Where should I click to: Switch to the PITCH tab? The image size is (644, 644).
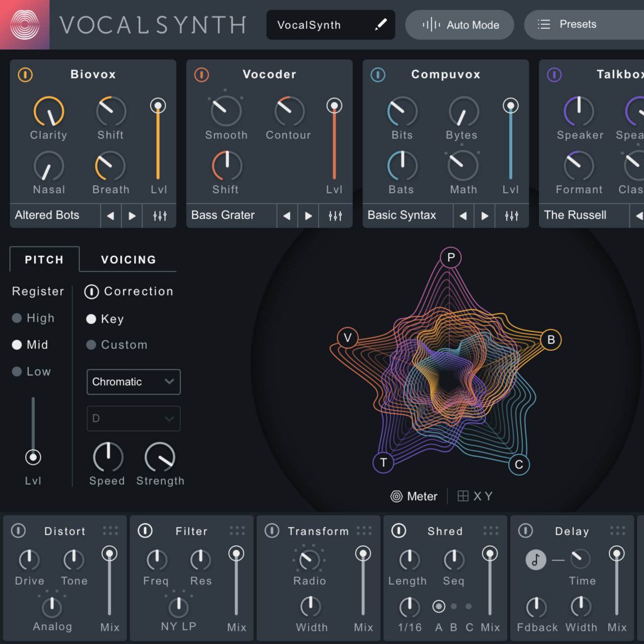(44, 260)
